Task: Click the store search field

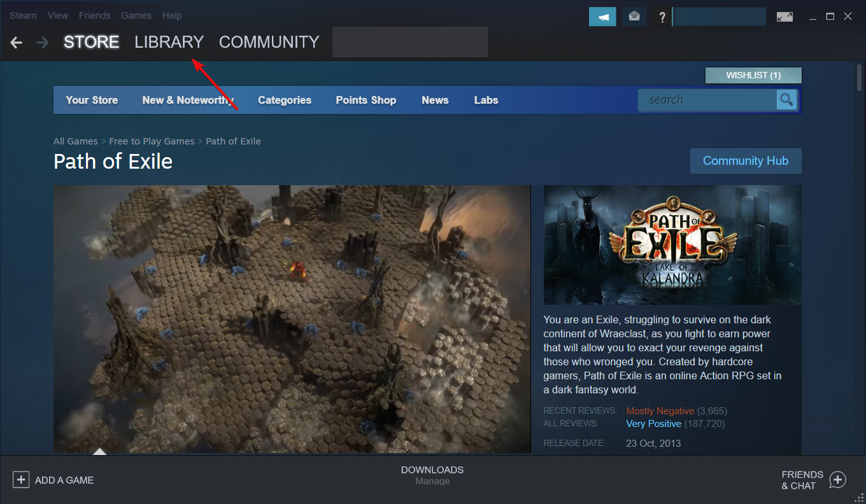Action: click(x=707, y=100)
